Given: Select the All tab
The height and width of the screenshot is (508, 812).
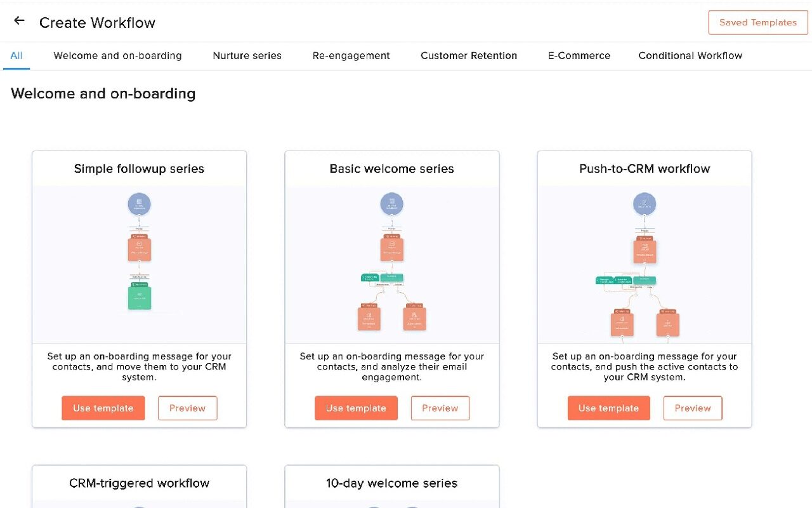Looking at the screenshot, I should [16, 56].
